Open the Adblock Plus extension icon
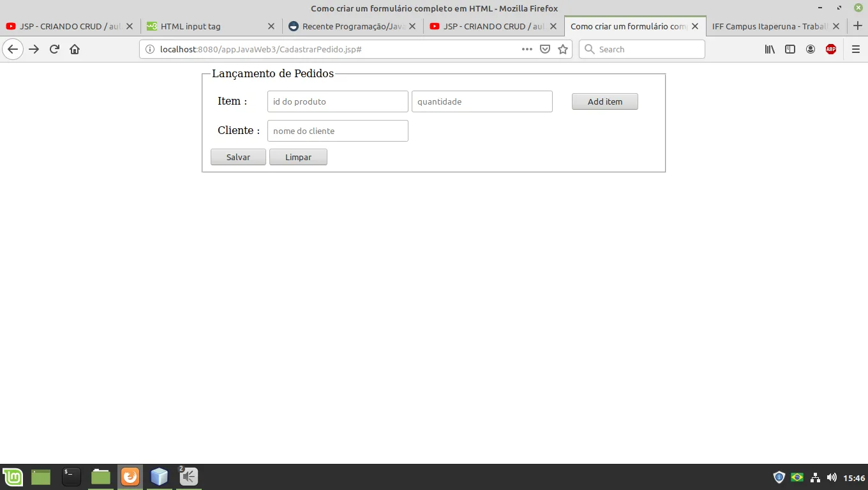 [x=830, y=49]
